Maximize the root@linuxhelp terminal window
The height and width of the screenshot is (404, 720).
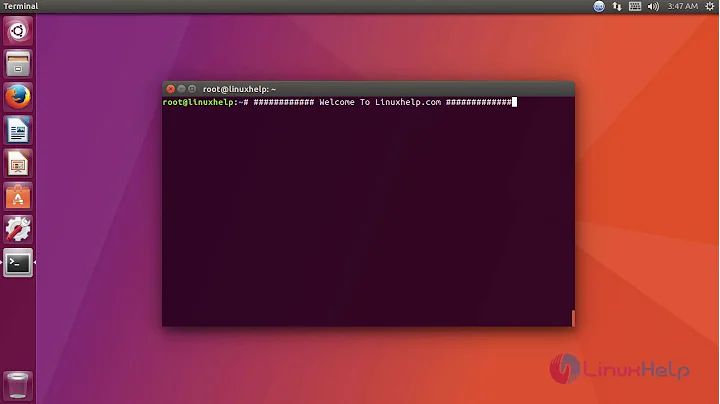click(x=192, y=89)
